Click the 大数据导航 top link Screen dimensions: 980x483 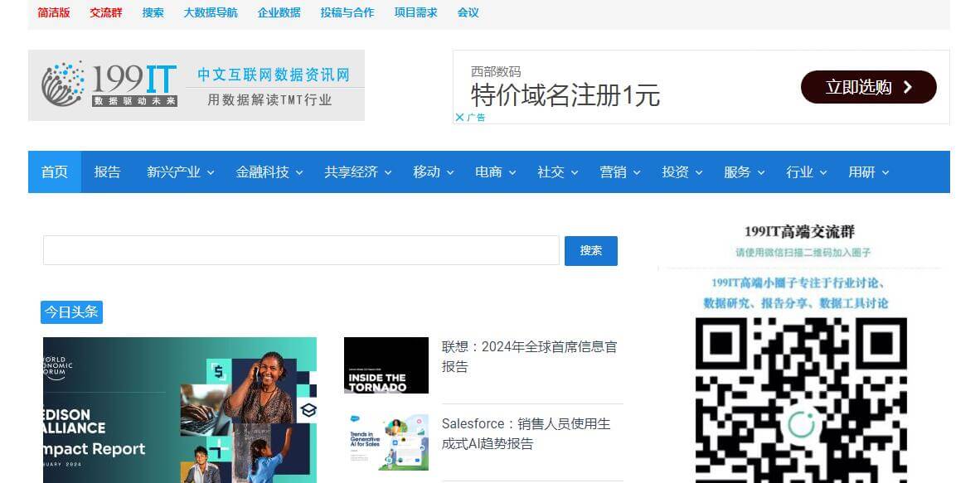click(x=210, y=12)
